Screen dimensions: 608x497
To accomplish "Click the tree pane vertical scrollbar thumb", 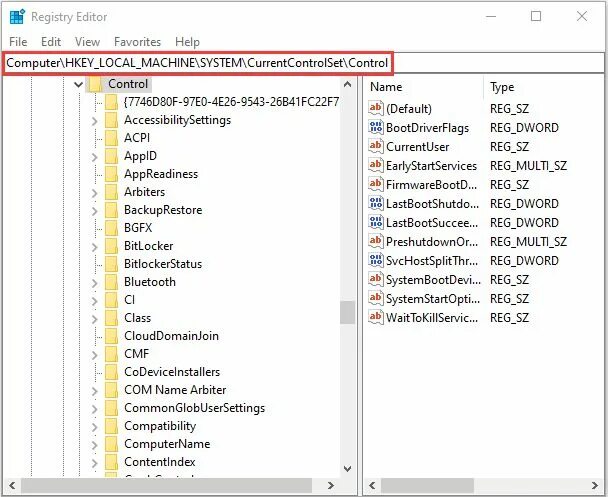I will pos(347,312).
